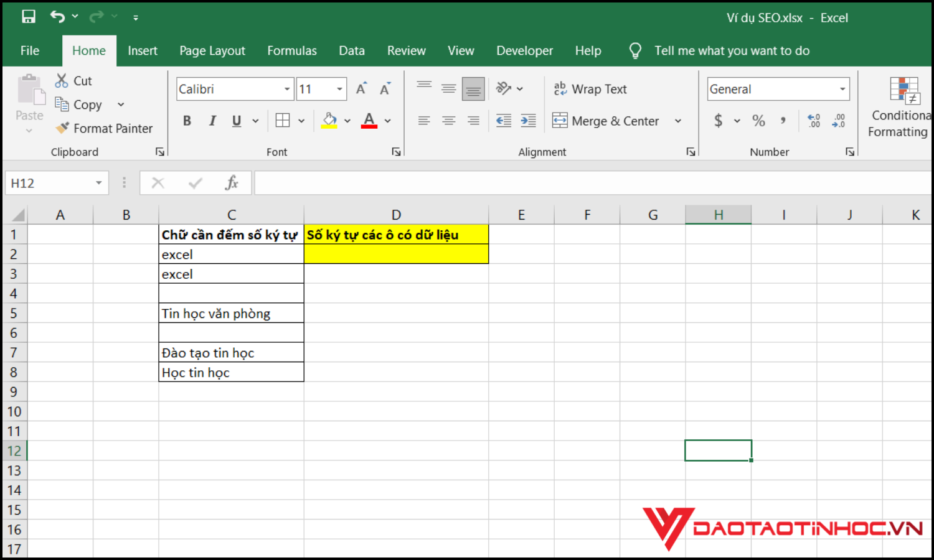Expand the Fill Color dropdown arrow
Image resolution: width=934 pixels, height=560 pixels.
click(347, 120)
